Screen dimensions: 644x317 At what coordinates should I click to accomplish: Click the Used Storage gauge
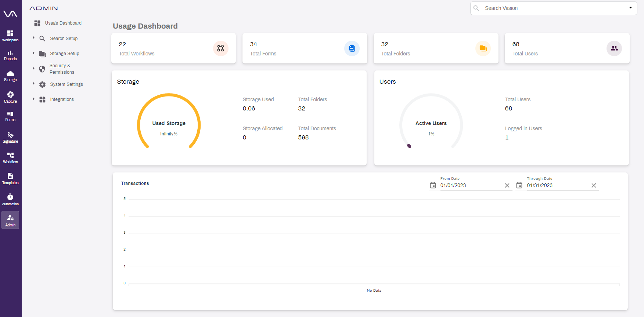point(169,121)
